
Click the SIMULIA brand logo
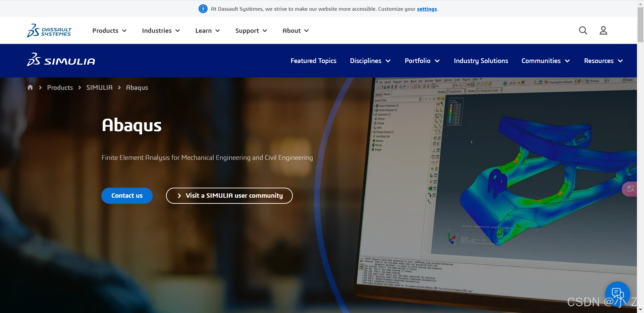tap(61, 60)
